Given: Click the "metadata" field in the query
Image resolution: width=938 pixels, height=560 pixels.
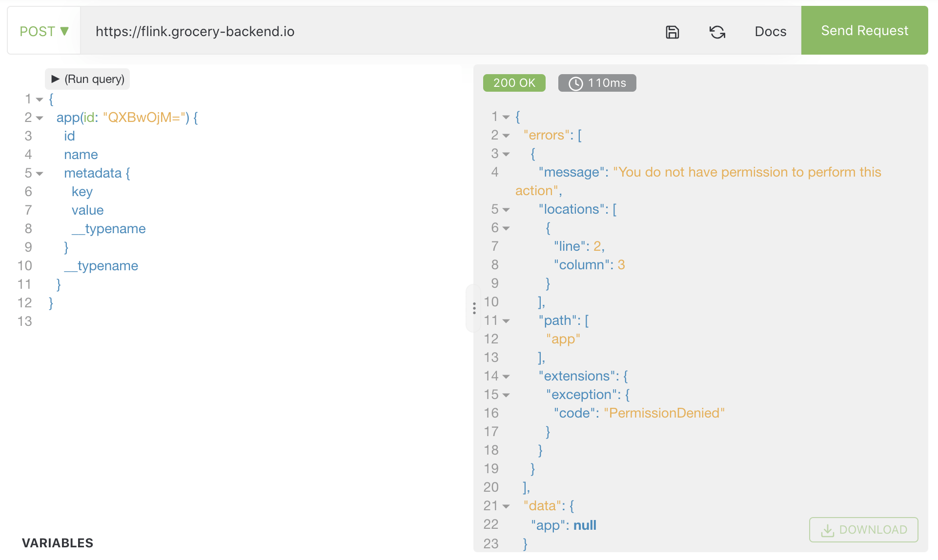Looking at the screenshot, I should pyautogui.click(x=93, y=173).
